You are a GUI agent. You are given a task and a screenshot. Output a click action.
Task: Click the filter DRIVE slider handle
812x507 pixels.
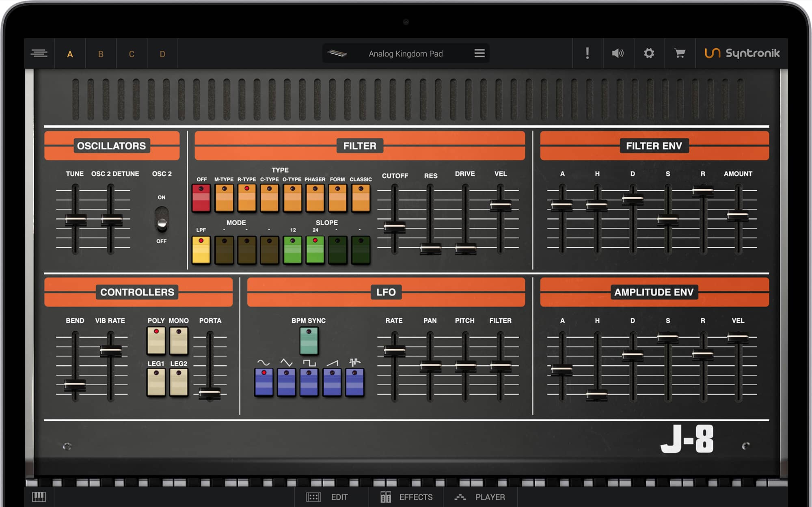click(x=465, y=248)
